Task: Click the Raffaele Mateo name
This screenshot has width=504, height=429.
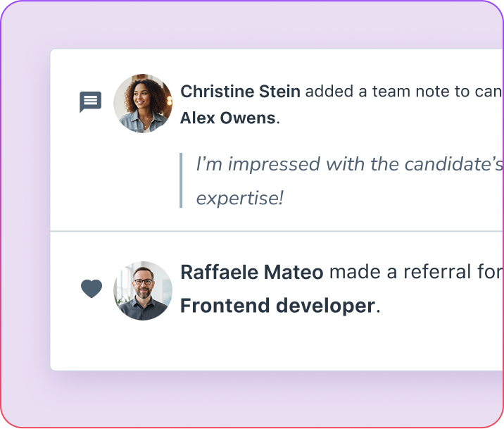Action: pos(252,273)
